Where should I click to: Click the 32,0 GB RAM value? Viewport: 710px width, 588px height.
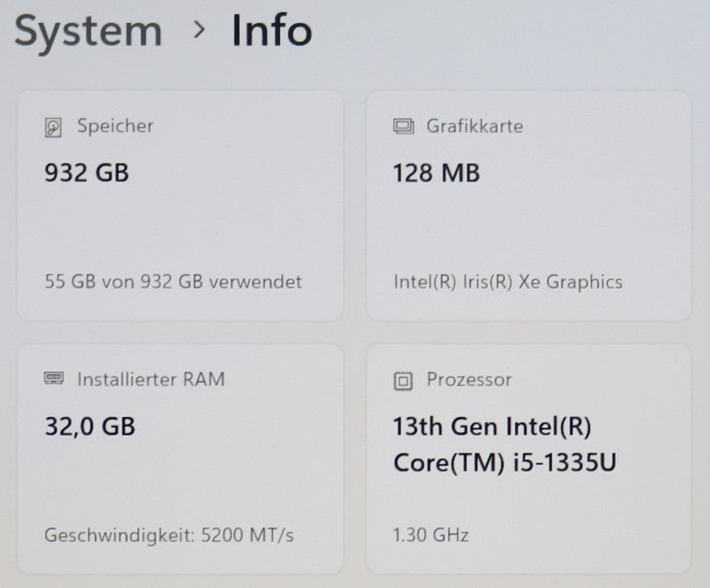click(x=89, y=426)
